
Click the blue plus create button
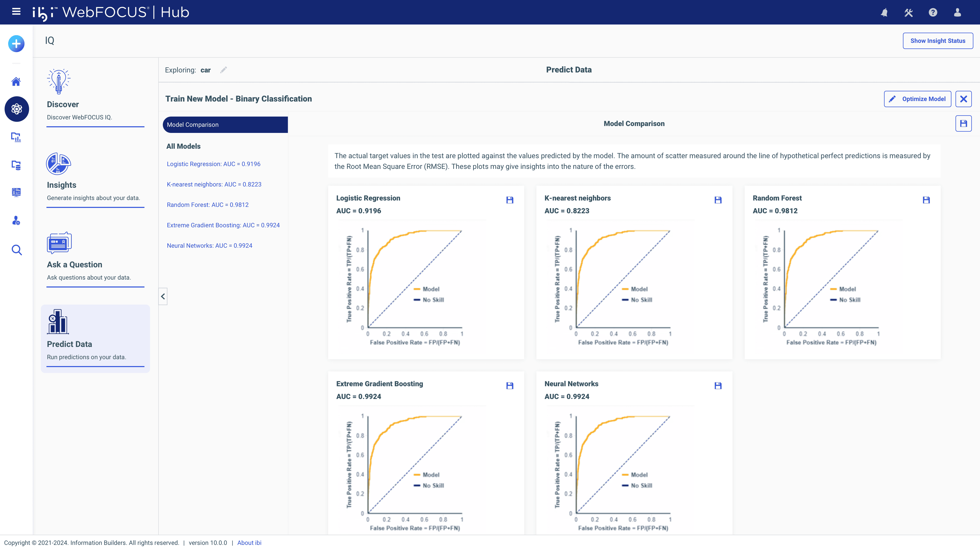[16, 44]
